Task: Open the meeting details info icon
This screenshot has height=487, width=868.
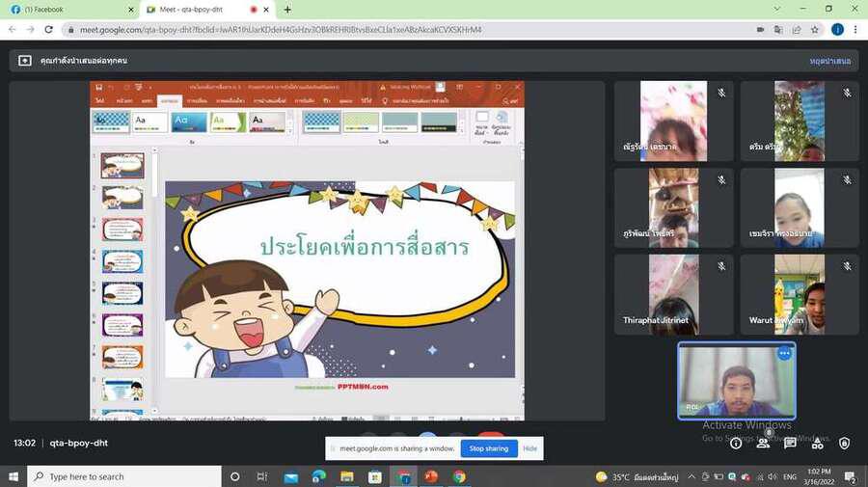Action: (736, 444)
